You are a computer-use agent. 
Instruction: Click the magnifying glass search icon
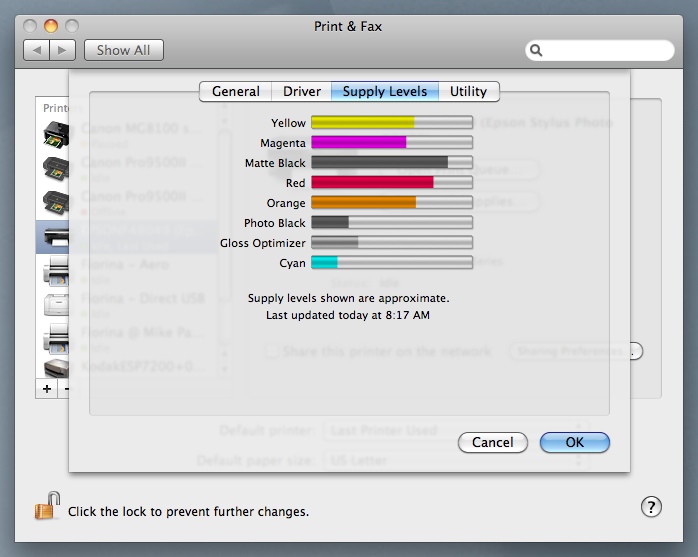coord(537,50)
